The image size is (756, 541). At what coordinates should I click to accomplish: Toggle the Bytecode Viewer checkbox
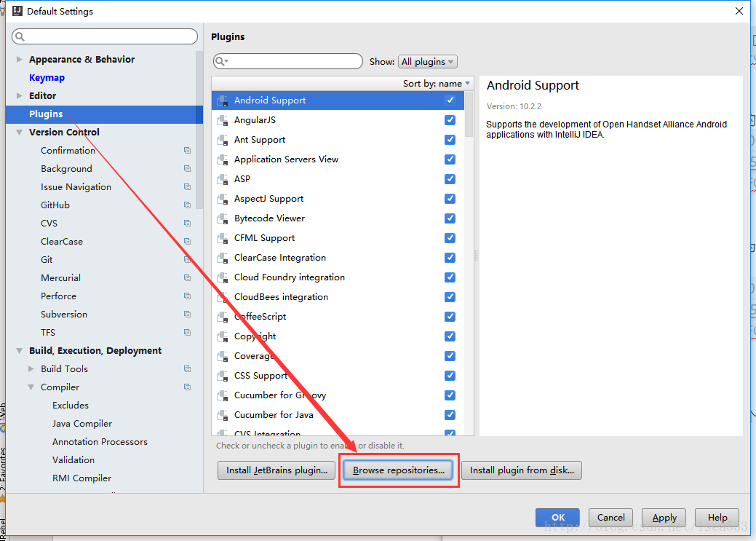tap(450, 218)
